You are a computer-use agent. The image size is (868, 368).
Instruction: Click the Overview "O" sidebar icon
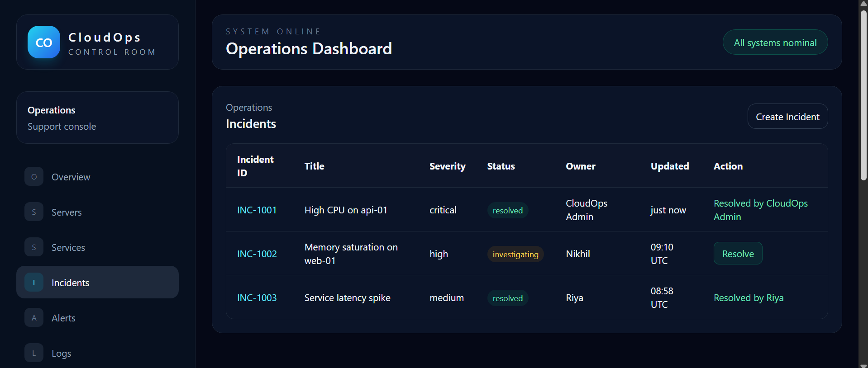tap(34, 177)
